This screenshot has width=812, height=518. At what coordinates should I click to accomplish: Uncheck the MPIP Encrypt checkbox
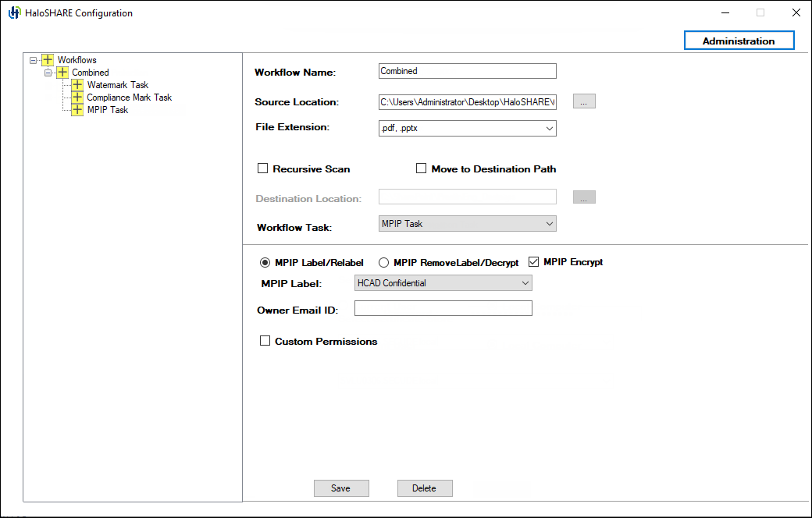click(x=535, y=262)
